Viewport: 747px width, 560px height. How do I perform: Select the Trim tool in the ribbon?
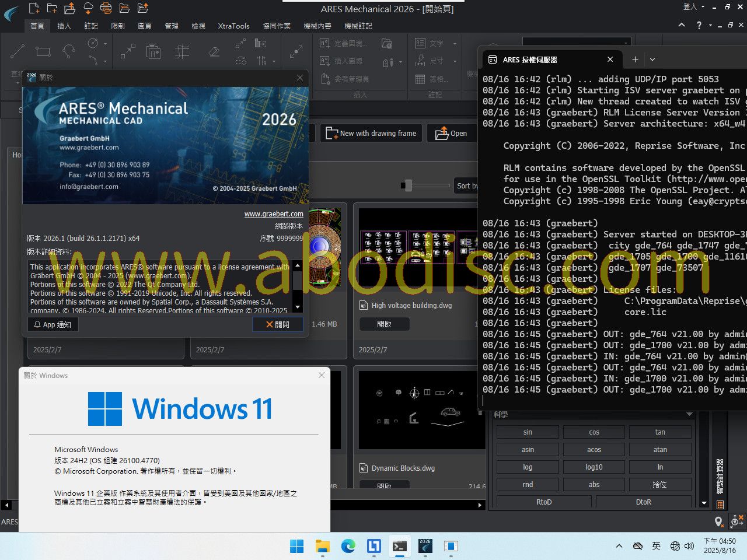pyautogui.click(x=182, y=51)
